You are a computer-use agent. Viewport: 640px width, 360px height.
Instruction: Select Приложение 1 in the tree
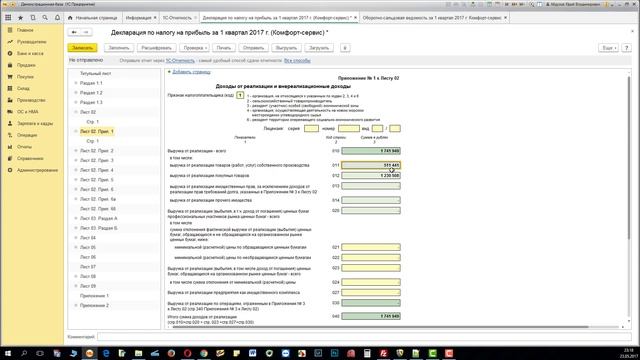(x=94, y=296)
